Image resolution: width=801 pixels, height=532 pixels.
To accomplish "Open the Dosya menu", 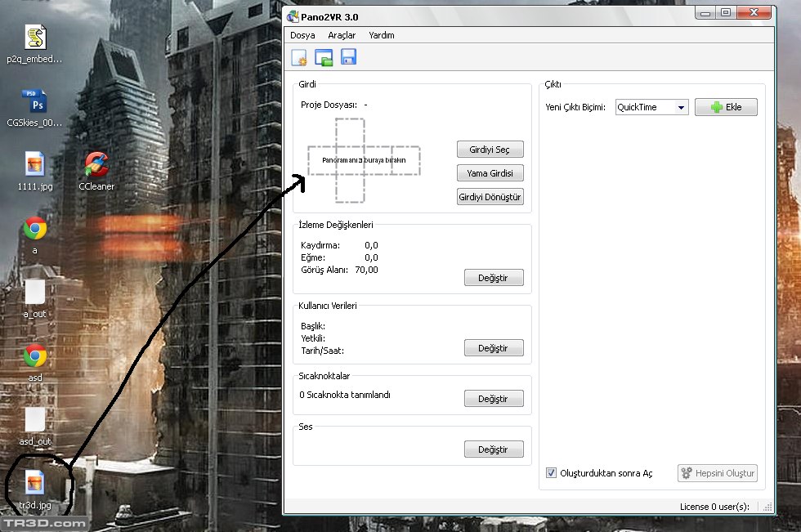I will [x=302, y=35].
